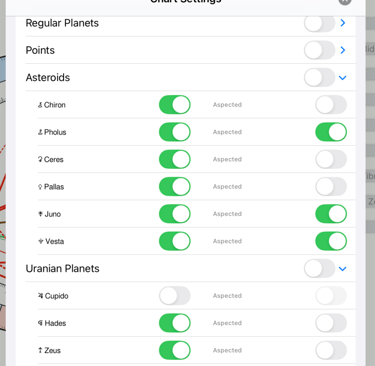Click the Pallas symbol icon
Screen dimensions: 375x366
pyautogui.click(x=40, y=187)
